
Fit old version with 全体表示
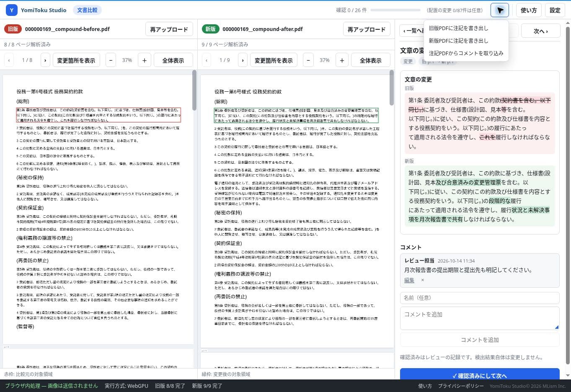[173, 60]
